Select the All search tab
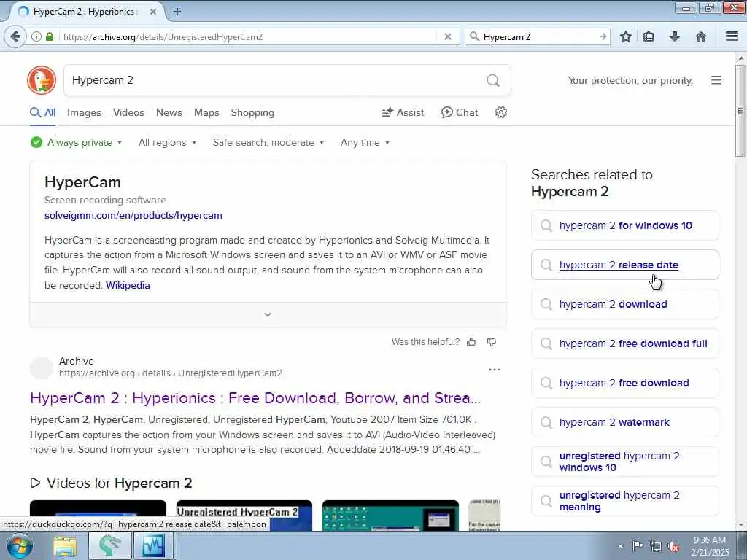This screenshot has height=560, width=747. [43, 112]
